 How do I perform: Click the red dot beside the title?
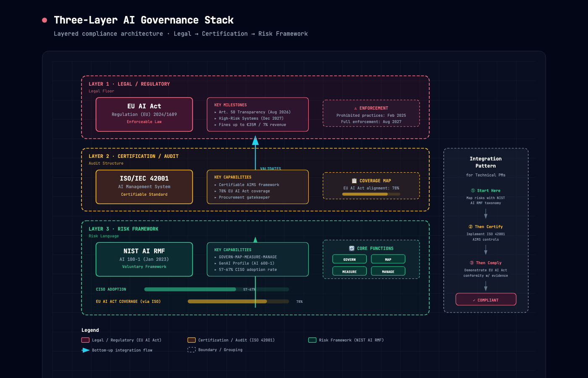(45, 20)
